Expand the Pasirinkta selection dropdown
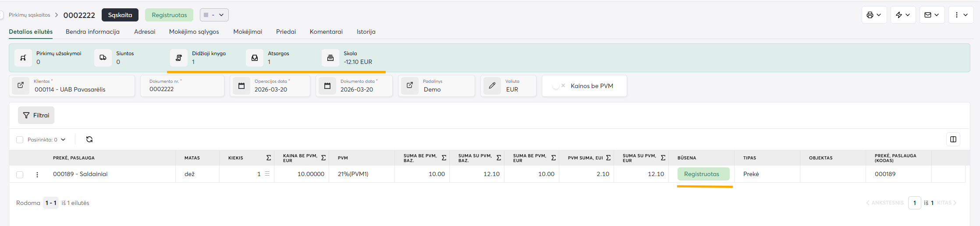 [63, 140]
